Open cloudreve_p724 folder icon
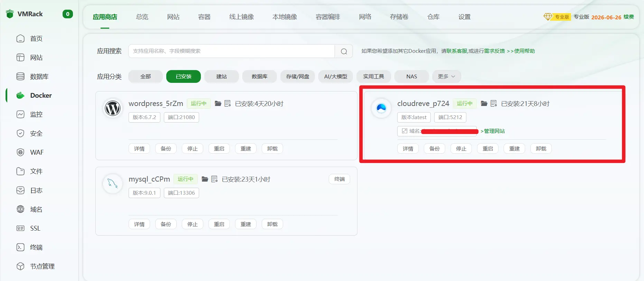The image size is (644, 281). tap(484, 104)
